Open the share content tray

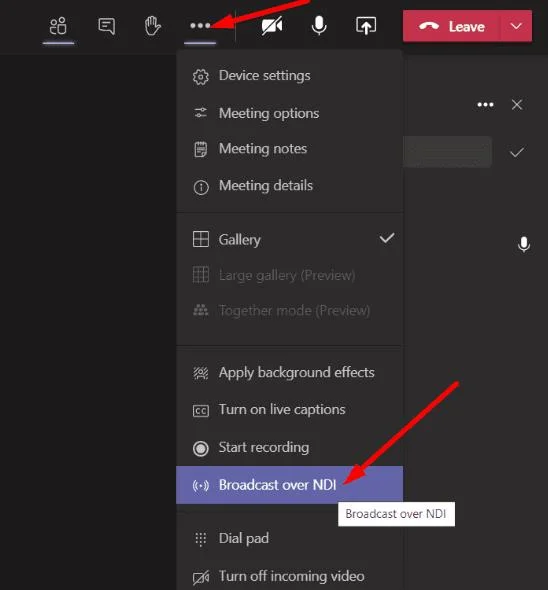coord(366,26)
